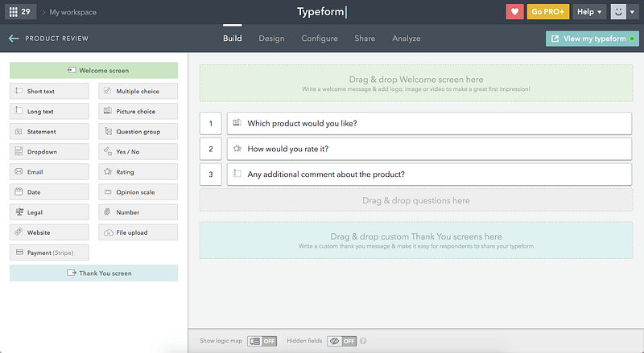Select the Date question type
The height and width of the screenshot is (353, 644).
(x=49, y=191)
